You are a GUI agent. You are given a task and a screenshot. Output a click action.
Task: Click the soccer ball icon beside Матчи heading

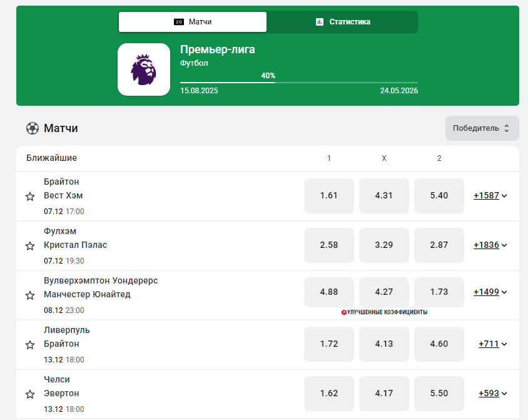click(33, 128)
